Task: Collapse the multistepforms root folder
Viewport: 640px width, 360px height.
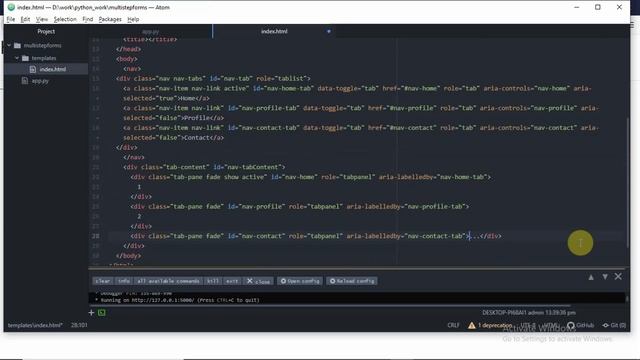Action: pos(9,45)
